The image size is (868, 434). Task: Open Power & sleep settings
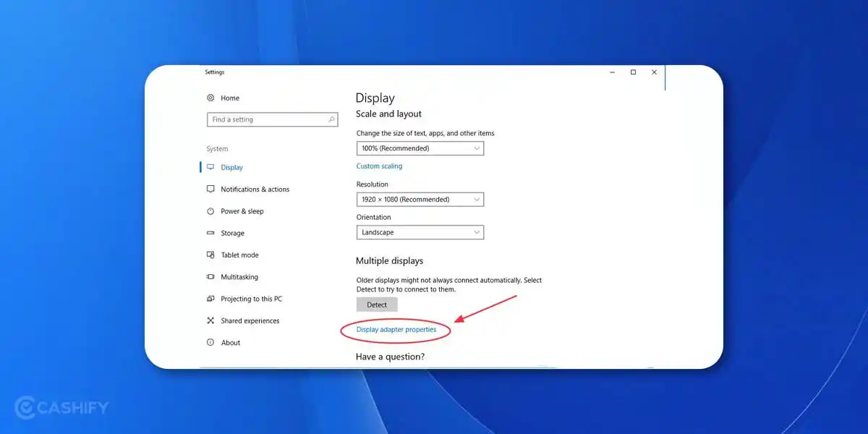point(242,211)
